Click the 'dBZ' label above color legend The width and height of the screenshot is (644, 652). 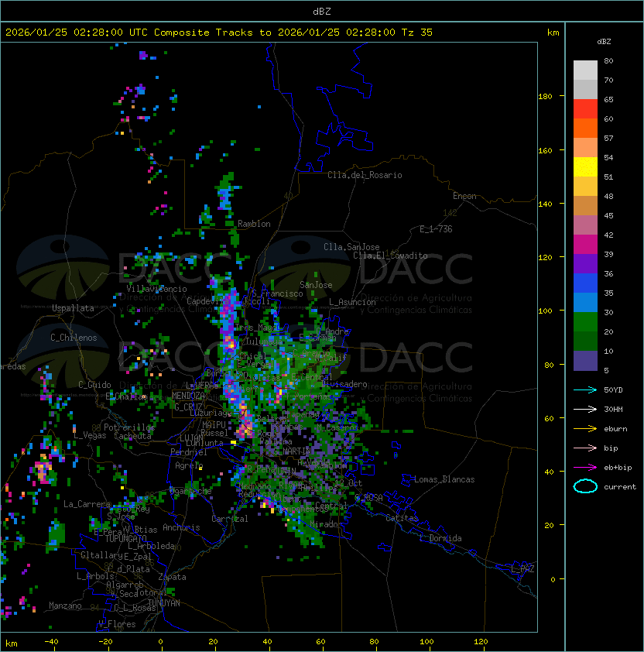click(604, 42)
